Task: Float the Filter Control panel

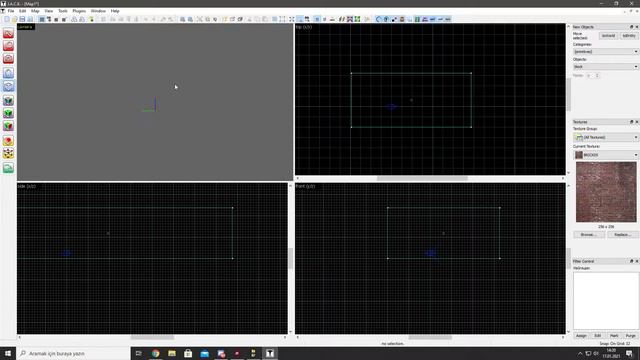Action: coord(631,261)
